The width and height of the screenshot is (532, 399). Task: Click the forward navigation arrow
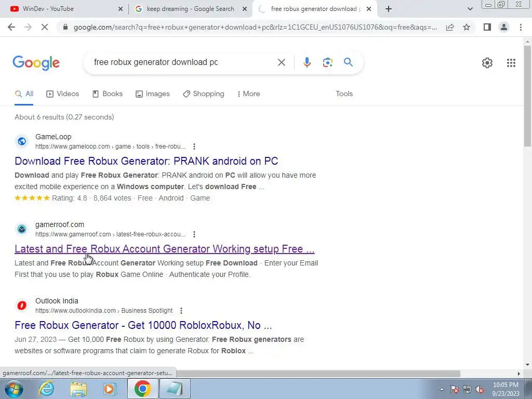(28, 27)
